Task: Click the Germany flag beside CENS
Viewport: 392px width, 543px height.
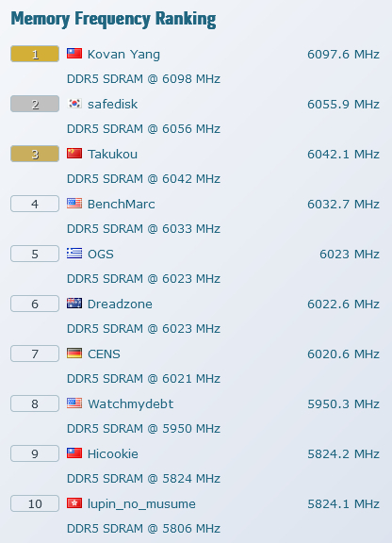Action: 74,353
